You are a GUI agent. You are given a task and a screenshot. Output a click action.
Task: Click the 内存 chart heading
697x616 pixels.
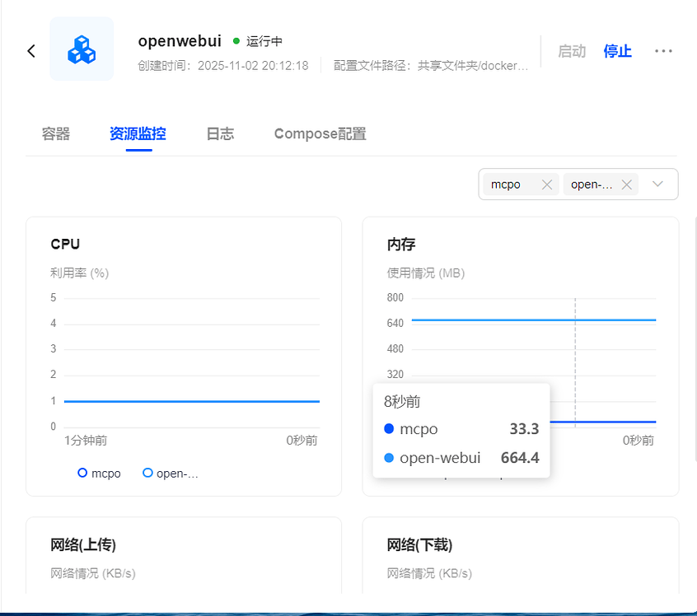point(401,244)
